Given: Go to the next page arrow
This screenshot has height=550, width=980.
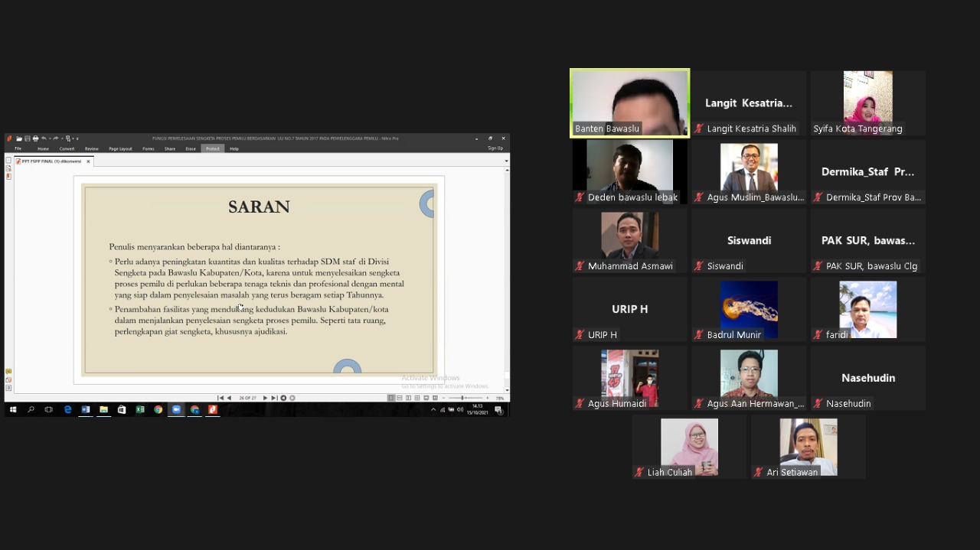Looking at the screenshot, I should tap(265, 398).
